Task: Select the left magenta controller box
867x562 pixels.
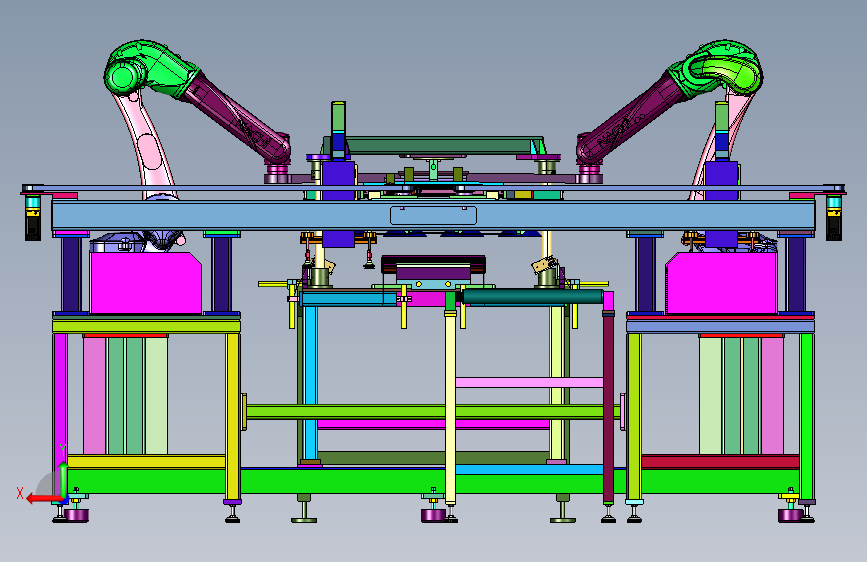Action: click(x=146, y=283)
